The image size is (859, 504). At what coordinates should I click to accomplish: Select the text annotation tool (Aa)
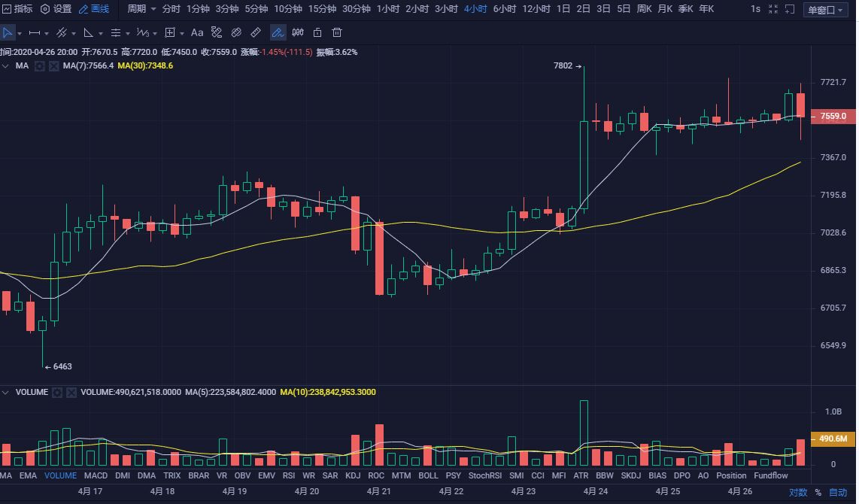(x=197, y=33)
